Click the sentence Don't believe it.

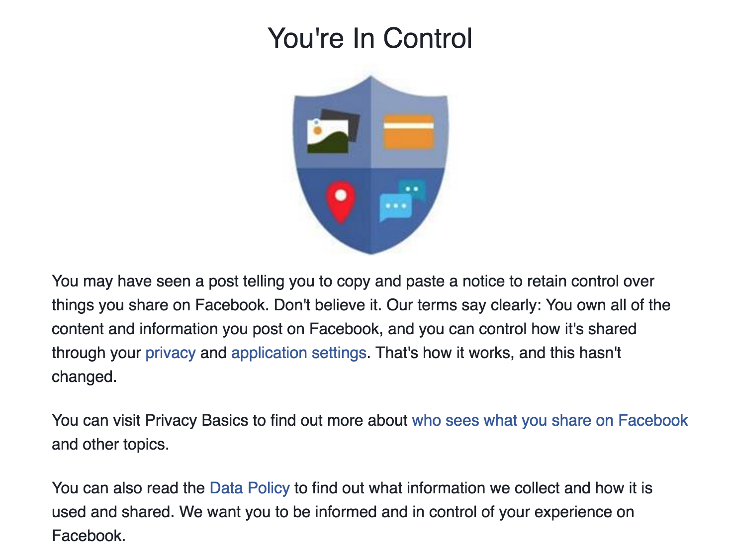point(328,305)
